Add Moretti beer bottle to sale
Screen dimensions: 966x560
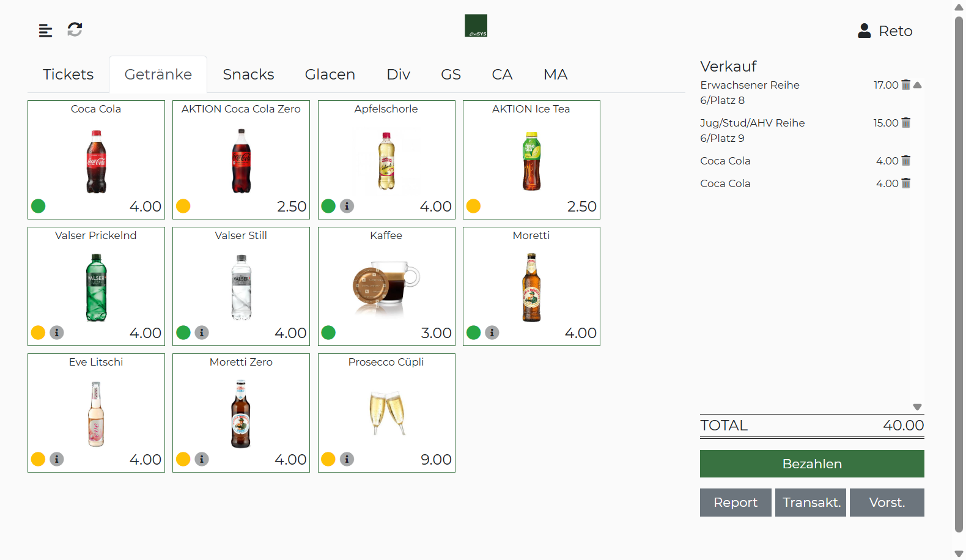tap(531, 288)
